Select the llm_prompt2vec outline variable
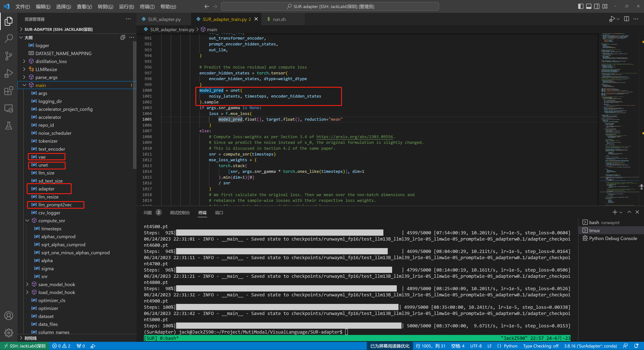This screenshot has width=644, height=350. coord(55,205)
